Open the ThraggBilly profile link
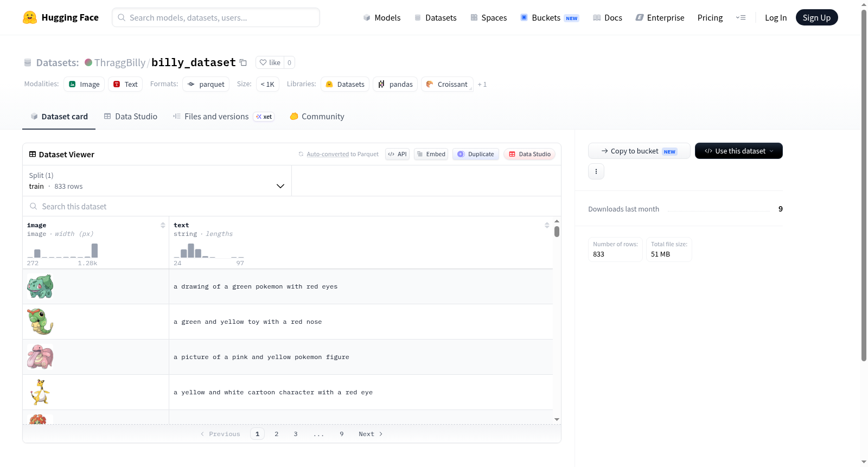 120,62
